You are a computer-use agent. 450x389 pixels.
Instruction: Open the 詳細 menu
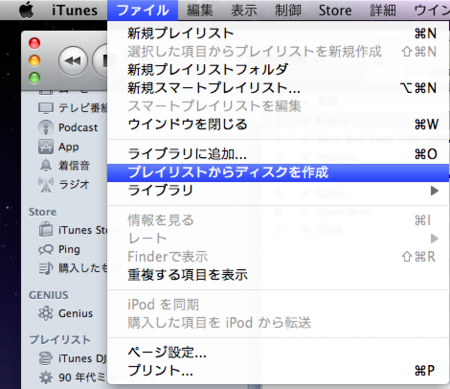(x=383, y=10)
